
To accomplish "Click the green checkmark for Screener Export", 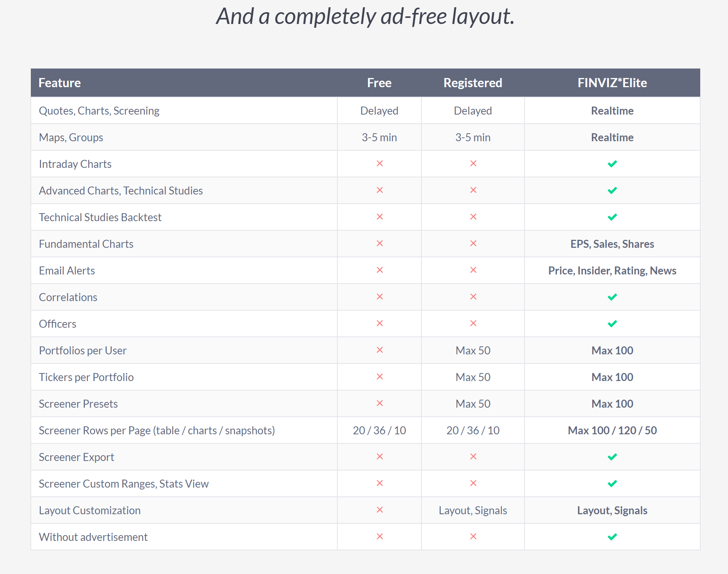I will click(612, 457).
